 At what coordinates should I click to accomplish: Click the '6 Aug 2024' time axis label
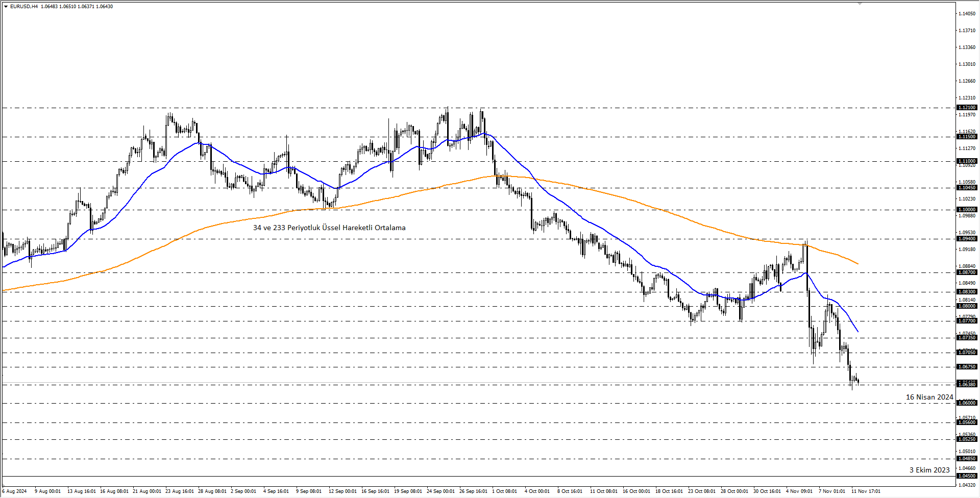[14, 491]
